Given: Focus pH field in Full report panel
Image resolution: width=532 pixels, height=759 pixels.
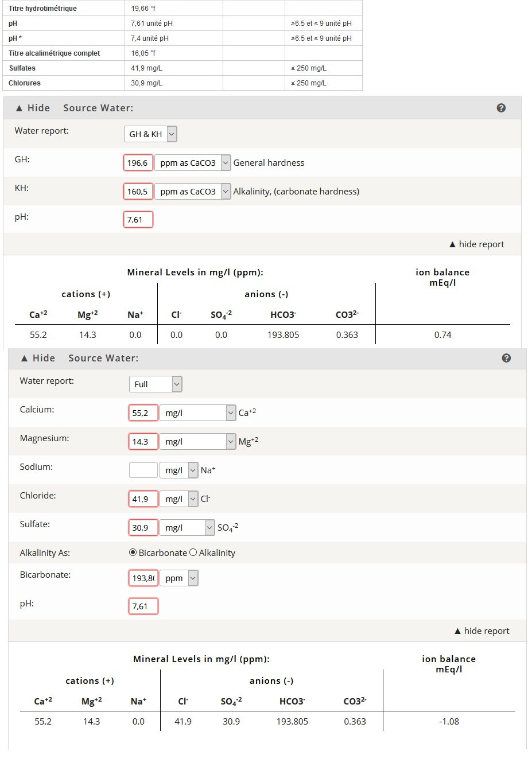Looking at the screenshot, I should click(143, 606).
